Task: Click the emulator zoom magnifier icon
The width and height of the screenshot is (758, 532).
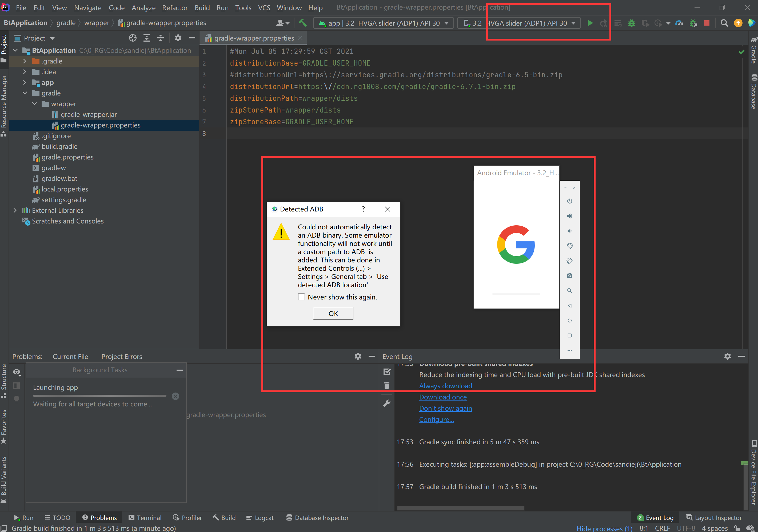Action: (569, 291)
